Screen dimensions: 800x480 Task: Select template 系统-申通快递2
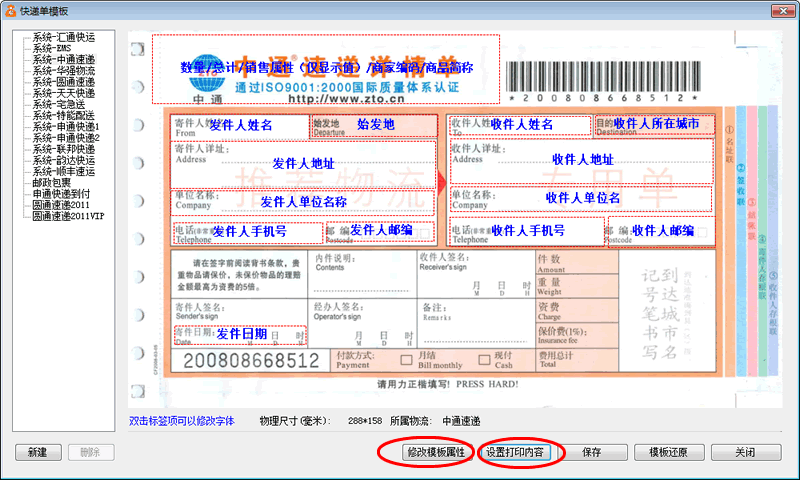pos(66,138)
